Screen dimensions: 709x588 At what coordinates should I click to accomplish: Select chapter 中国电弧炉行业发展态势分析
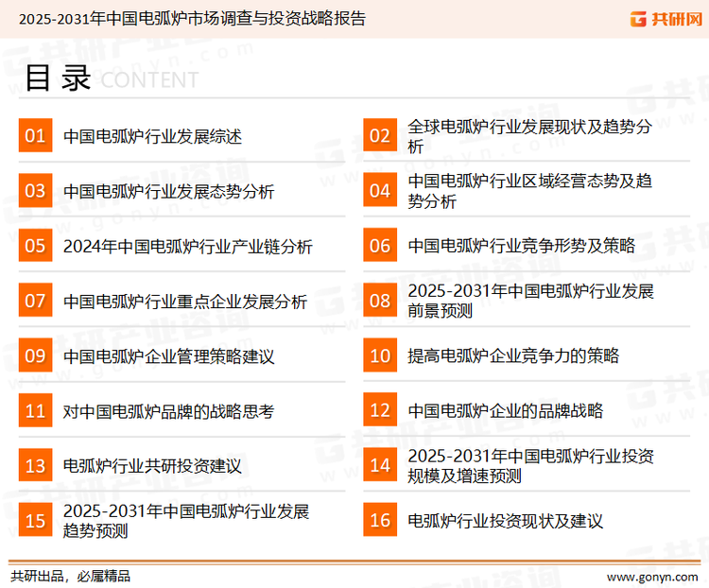coord(168,191)
